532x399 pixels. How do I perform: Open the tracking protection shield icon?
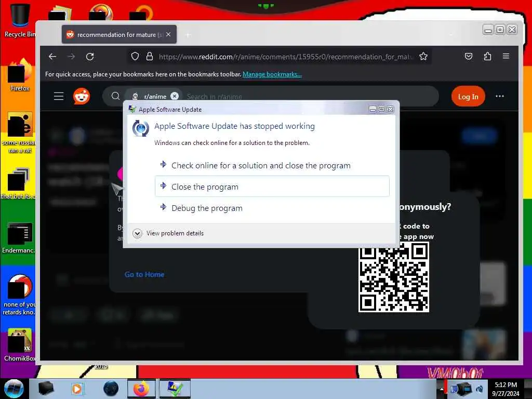point(135,56)
